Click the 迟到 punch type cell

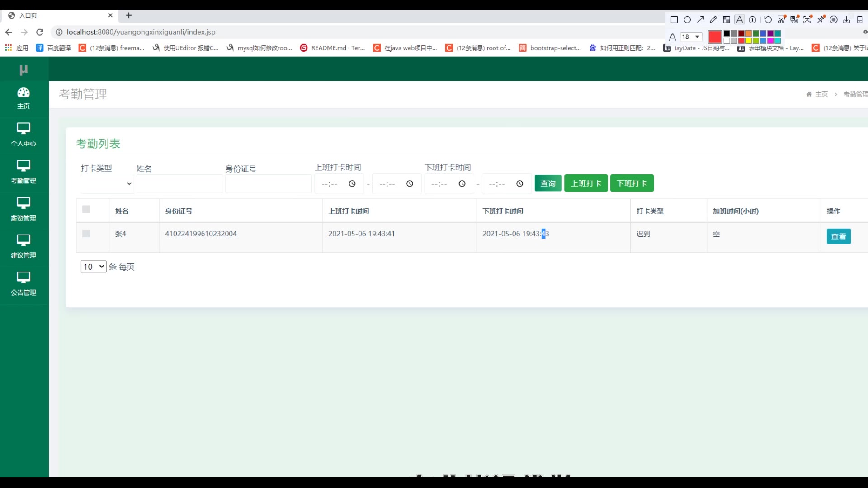click(x=643, y=234)
